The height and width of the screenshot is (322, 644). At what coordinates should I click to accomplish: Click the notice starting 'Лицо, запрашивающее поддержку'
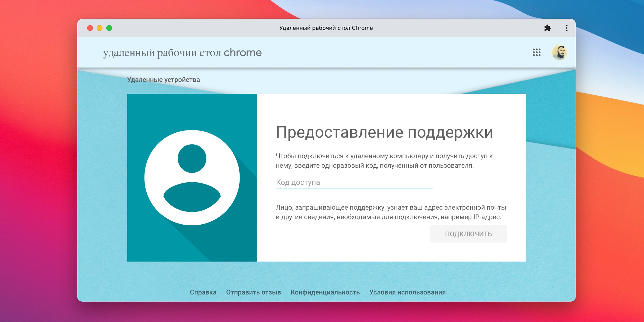[x=391, y=212]
